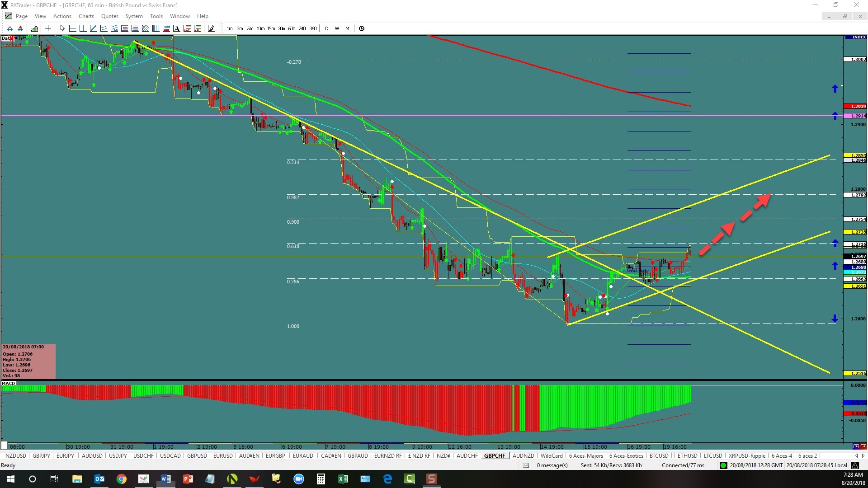The width and height of the screenshot is (868, 488).
Task: Open the Page menu
Action: (22, 16)
